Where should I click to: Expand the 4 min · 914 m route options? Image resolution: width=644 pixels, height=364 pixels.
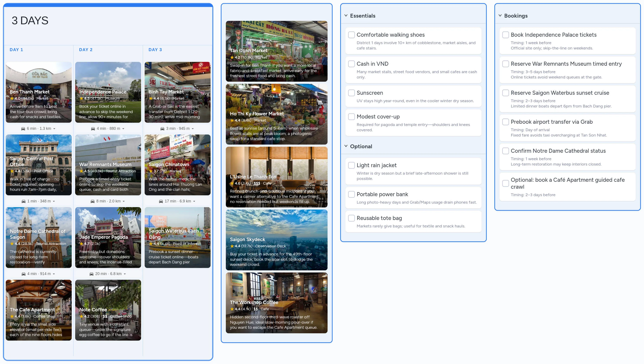[54, 274]
